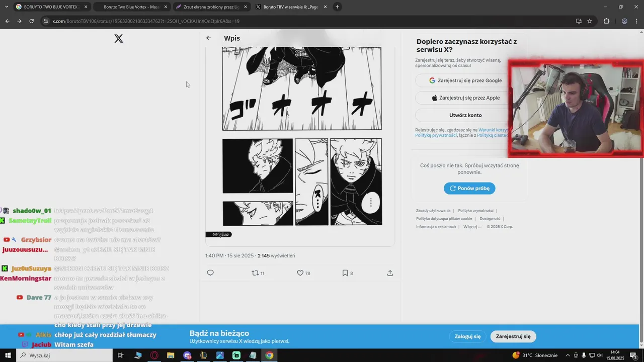Go back using the Wpis arrow
This screenshot has height=362, width=644.
coord(209,38)
